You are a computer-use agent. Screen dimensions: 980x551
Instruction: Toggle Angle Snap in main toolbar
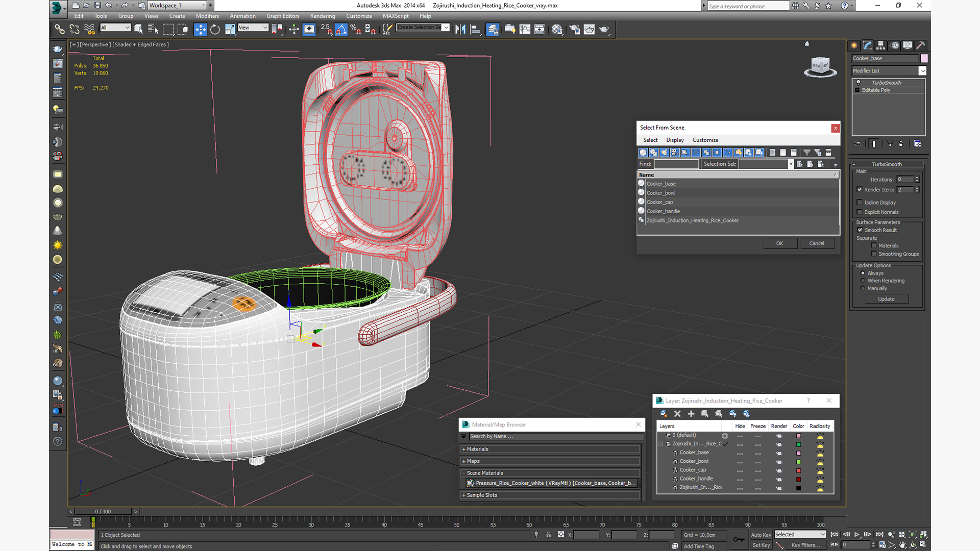[341, 30]
